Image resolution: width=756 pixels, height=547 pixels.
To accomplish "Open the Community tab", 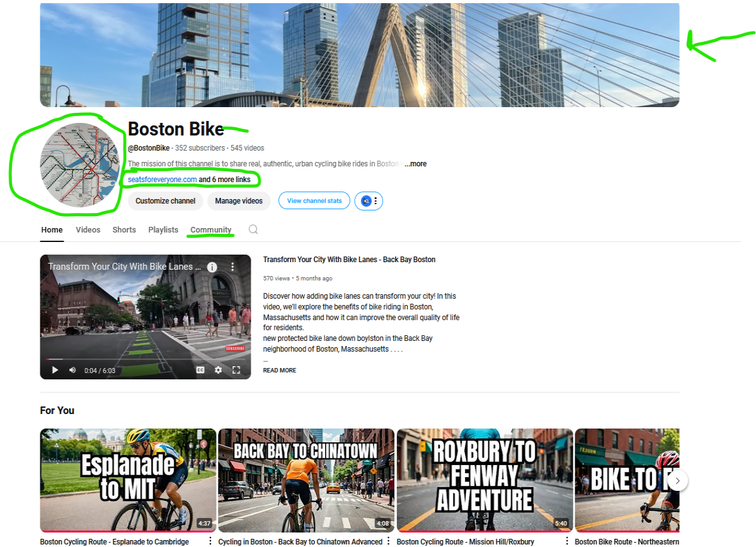I will point(211,230).
